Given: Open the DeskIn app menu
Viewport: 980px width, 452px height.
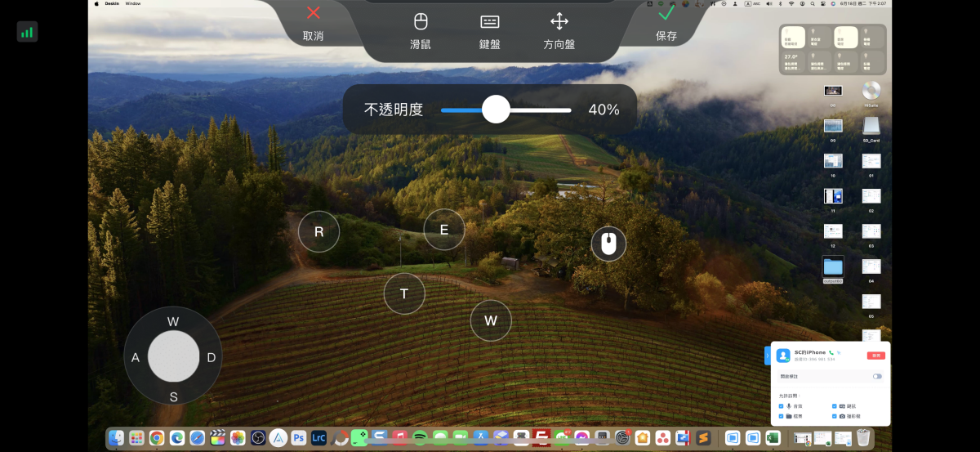Looking at the screenshot, I should pyautogui.click(x=111, y=4).
